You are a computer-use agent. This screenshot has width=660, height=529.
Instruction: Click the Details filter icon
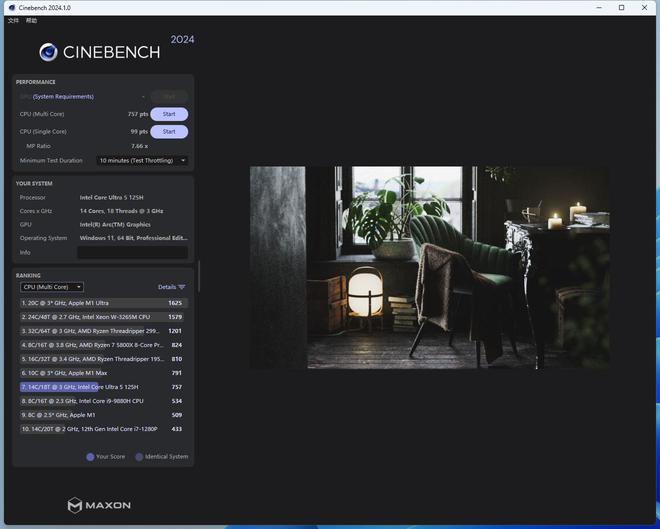coord(182,287)
